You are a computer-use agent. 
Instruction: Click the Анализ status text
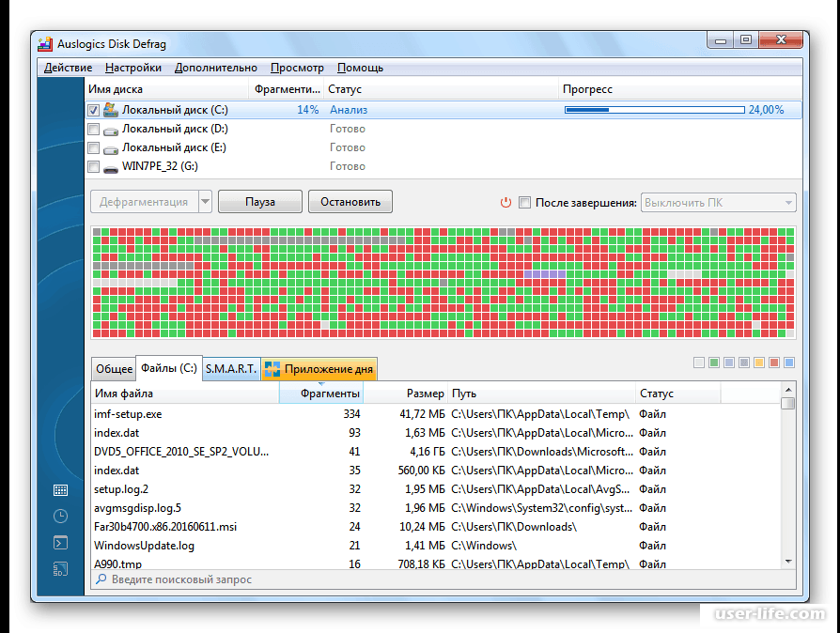349,110
